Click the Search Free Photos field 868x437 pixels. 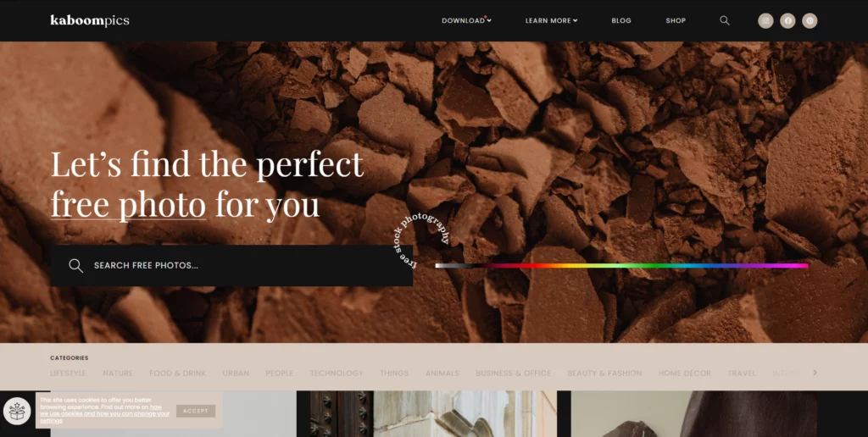point(231,266)
